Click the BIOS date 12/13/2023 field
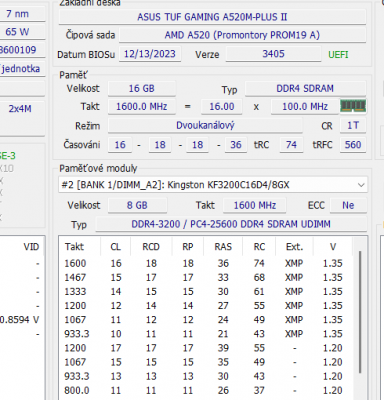Screen dimensions: 384x400 pyautogui.click(x=150, y=54)
